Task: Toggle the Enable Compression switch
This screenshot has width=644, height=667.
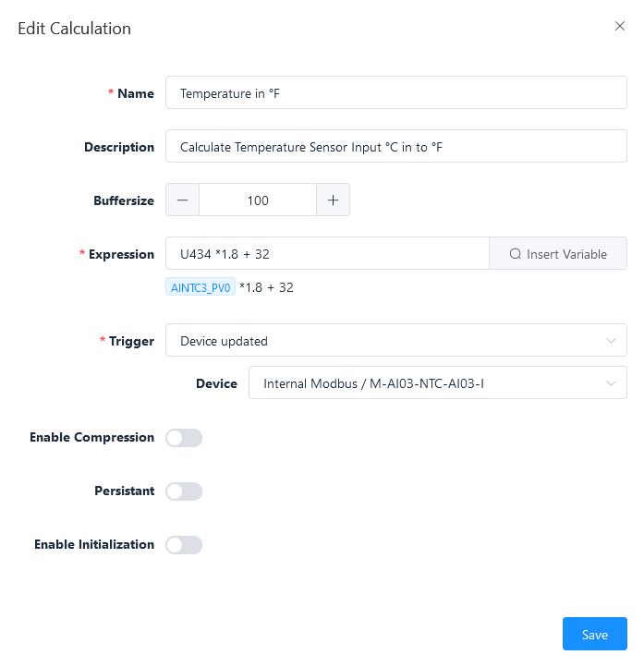Action: 183,438
